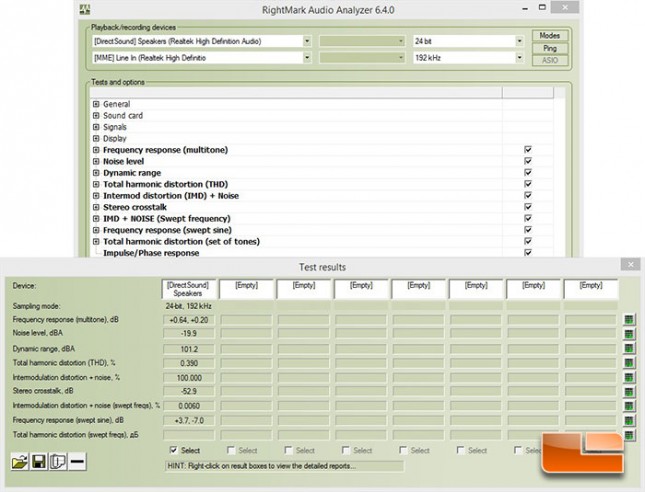
Task: Uncheck the Dynamic range test checkbox
Action: [x=528, y=172]
